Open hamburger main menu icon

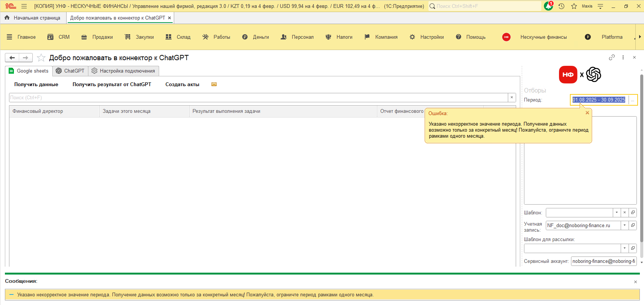pyautogui.click(x=24, y=6)
